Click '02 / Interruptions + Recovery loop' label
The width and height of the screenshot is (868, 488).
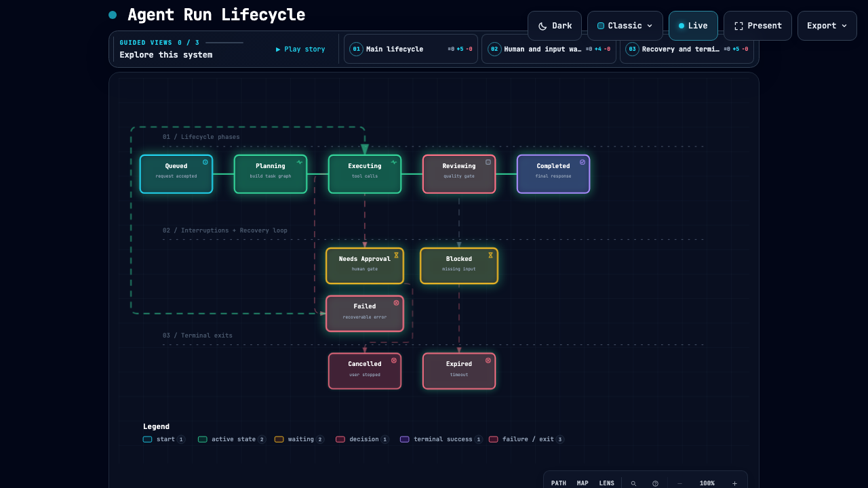[x=224, y=230]
